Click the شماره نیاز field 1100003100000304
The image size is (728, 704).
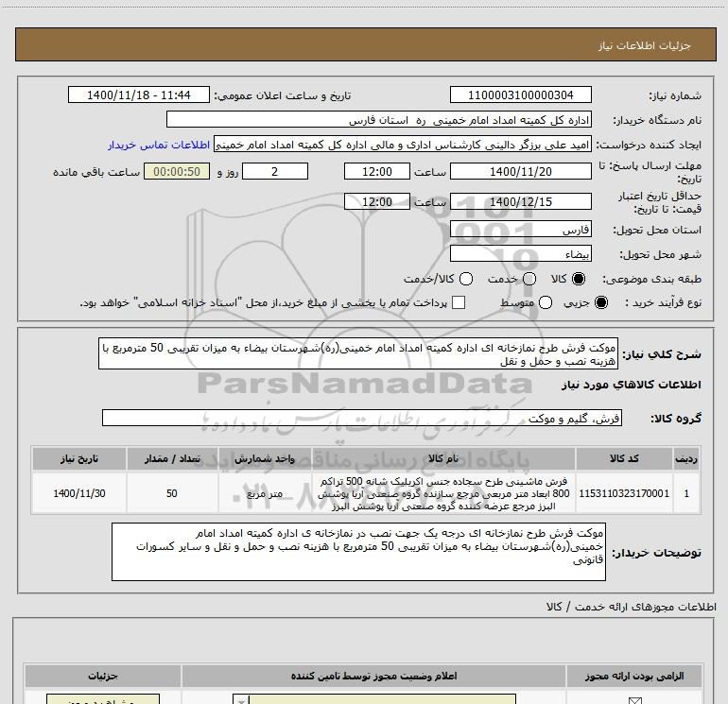tap(520, 95)
